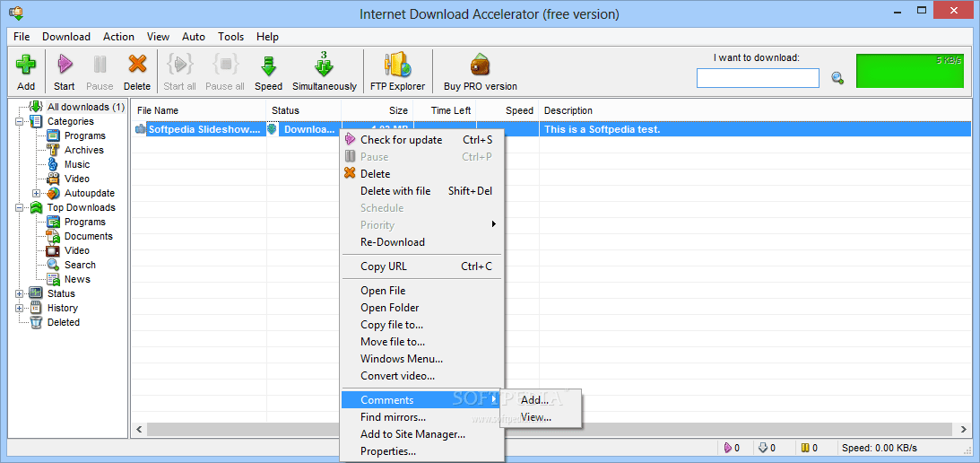Click the I want to download input field
This screenshot has height=463, width=980.
[758, 78]
